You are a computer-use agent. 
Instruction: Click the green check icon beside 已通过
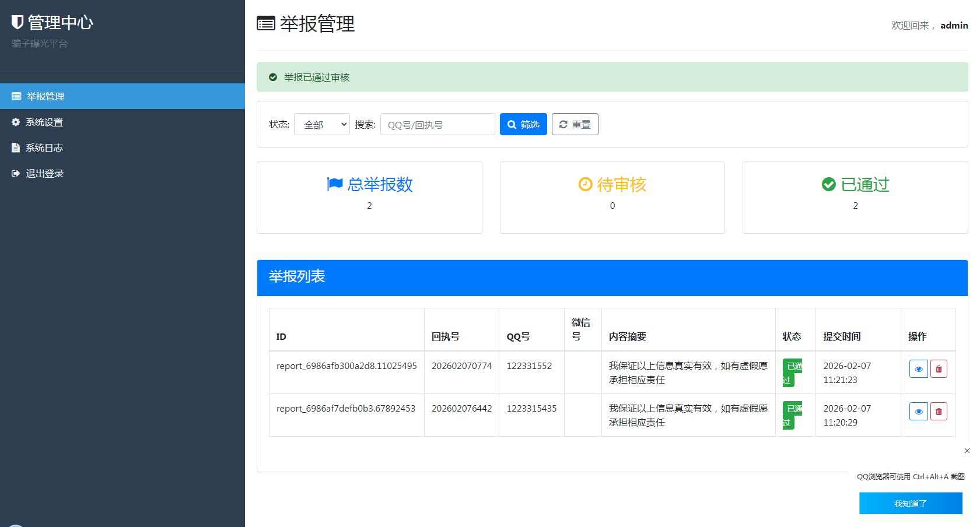coord(828,184)
